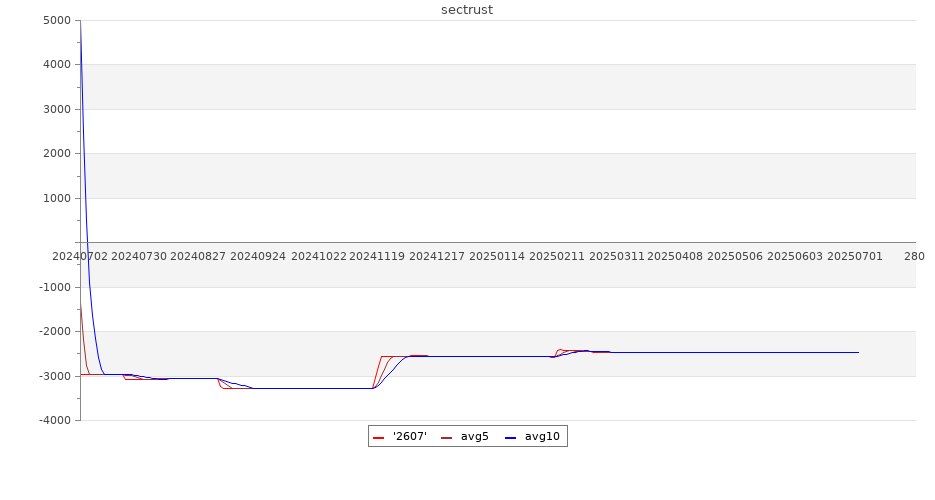Click the avg5 legend label
The width and height of the screenshot is (935, 500).
click(474, 437)
